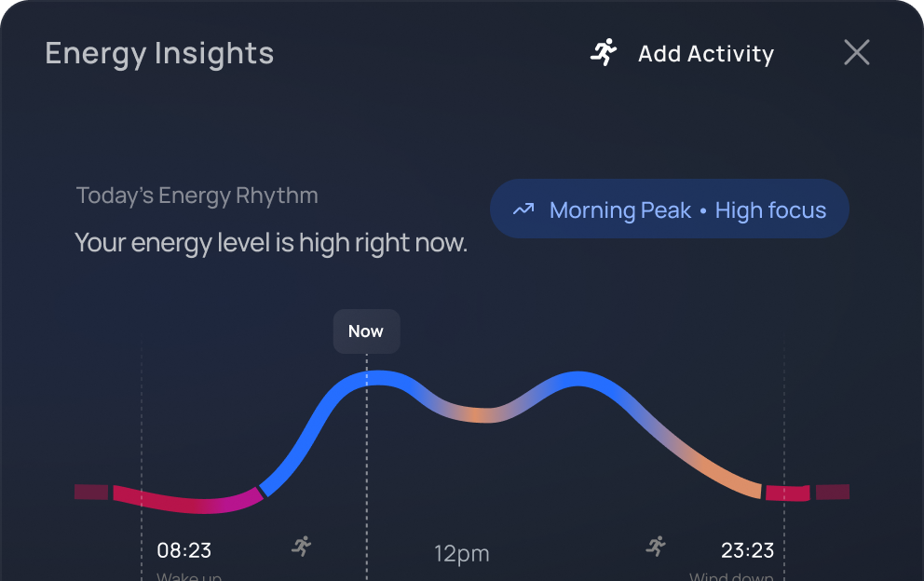Viewport: 924px width, 581px height.
Task: Close the Energy Insights panel
Action: point(856,53)
